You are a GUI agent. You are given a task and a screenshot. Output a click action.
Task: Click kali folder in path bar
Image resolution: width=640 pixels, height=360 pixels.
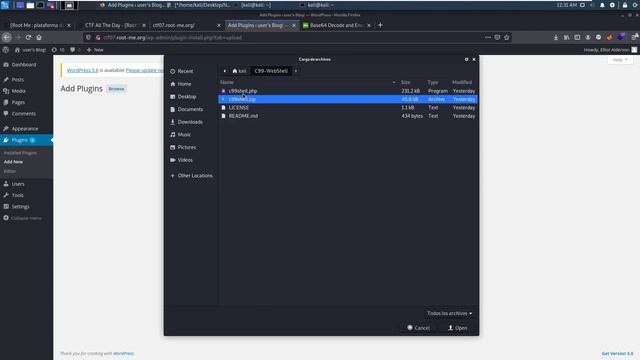coord(239,71)
